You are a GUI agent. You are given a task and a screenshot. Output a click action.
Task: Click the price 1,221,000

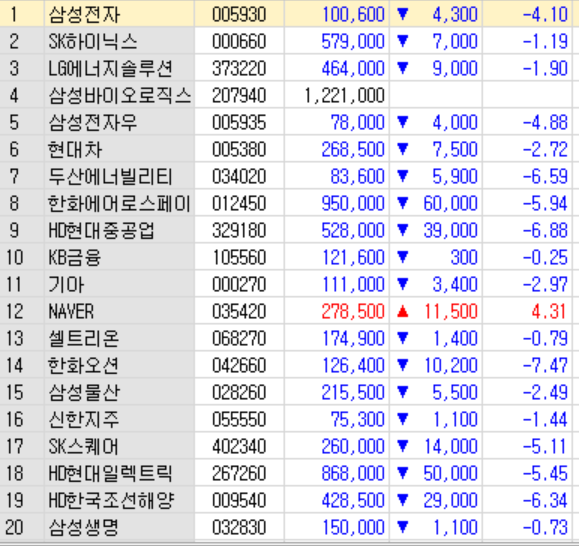pos(345,96)
